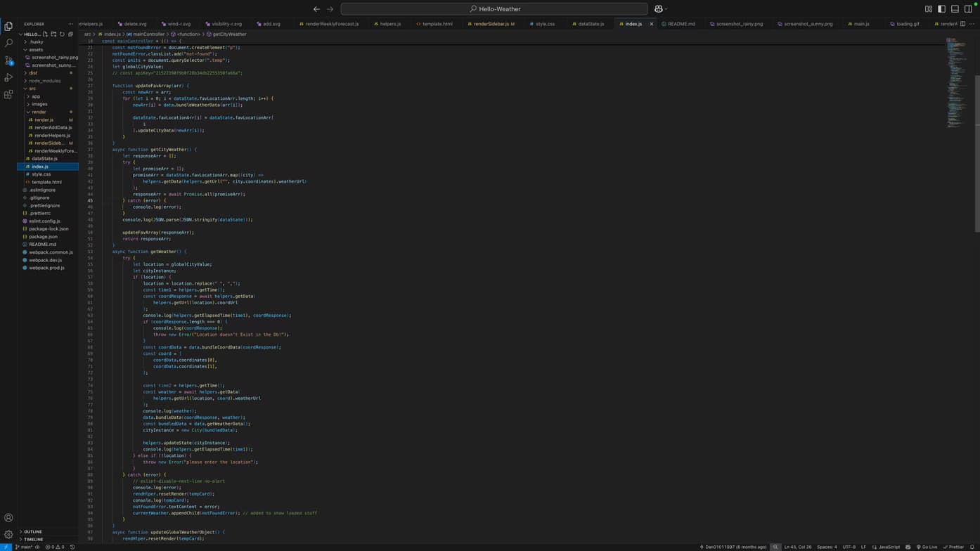Collapse all folders in Explorer
Screen dimensions: 980x551
point(70,34)
